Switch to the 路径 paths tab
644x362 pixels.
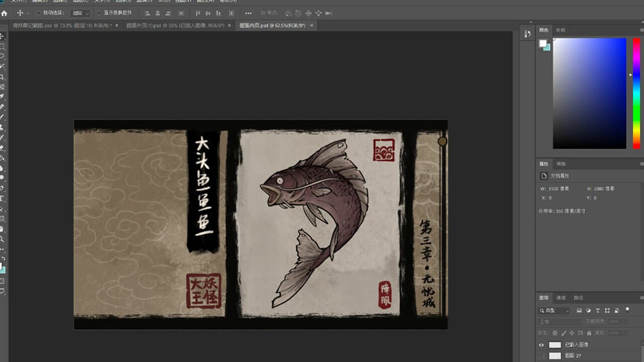coord(578,298)
